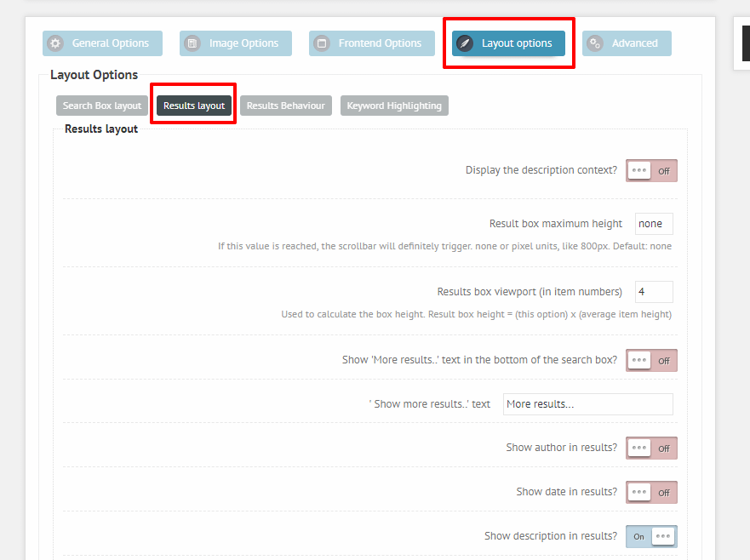Image resolution: width=750 pixels, height=560 pixels.
Task: Disable 'Show description in results' toggle
Action: 651,536
